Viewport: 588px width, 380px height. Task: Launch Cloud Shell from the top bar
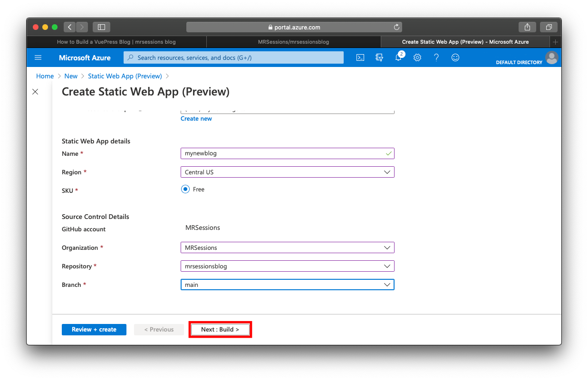click(361, 57)
